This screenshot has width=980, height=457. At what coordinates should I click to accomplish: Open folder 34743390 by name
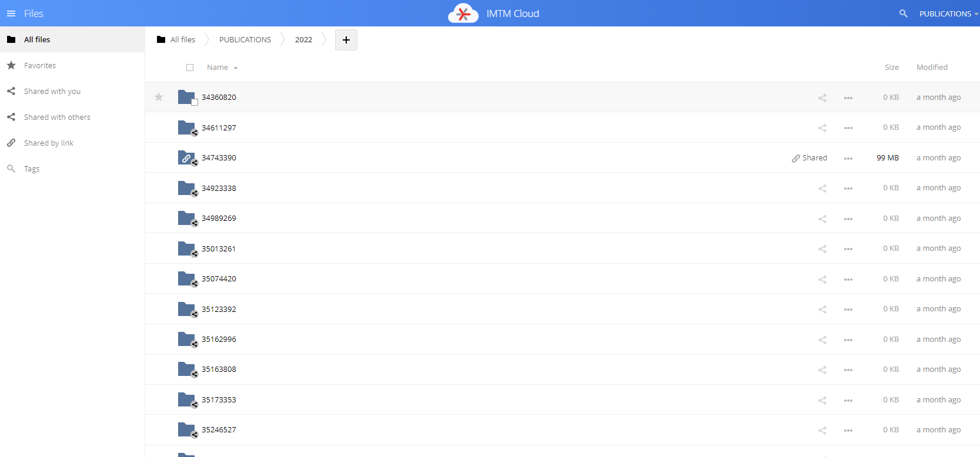pos(219,158)
